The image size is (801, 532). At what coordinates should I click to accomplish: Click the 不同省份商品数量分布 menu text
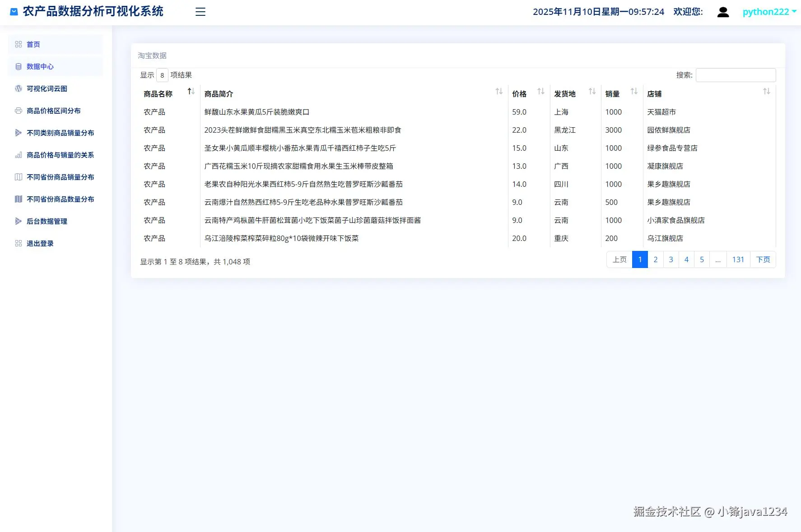[61, 199]
